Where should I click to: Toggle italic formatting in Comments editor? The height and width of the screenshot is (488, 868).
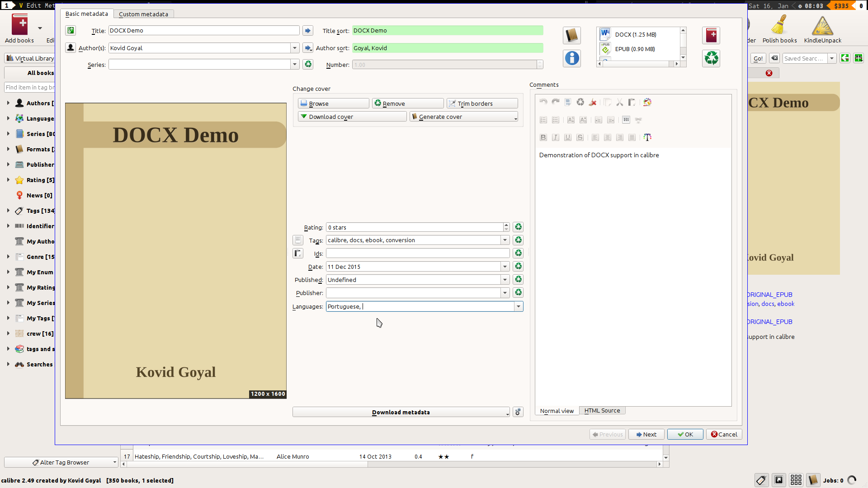tap(556, 137)
